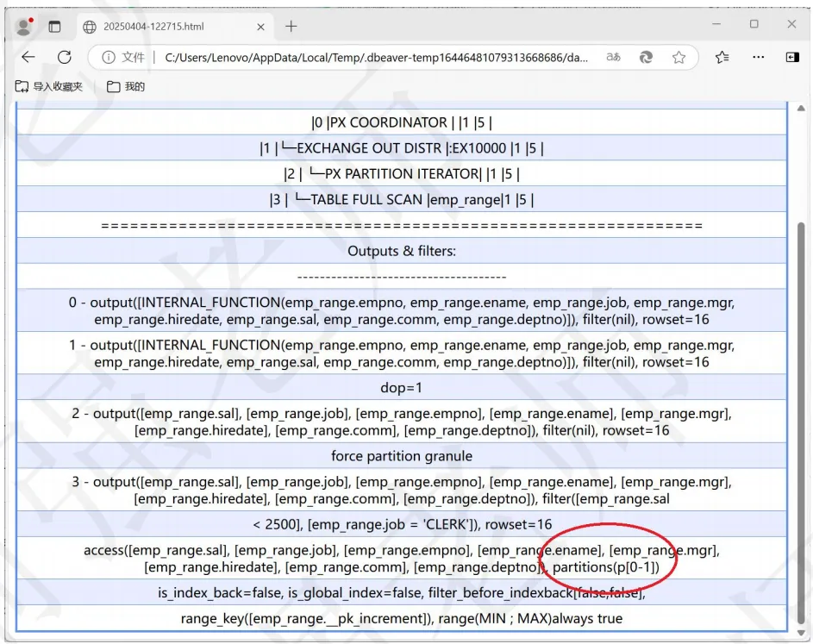Click the EXCHANGE OUT DISTR row
The height and width of the screenshot is (644, 813).
click(401, 147)
